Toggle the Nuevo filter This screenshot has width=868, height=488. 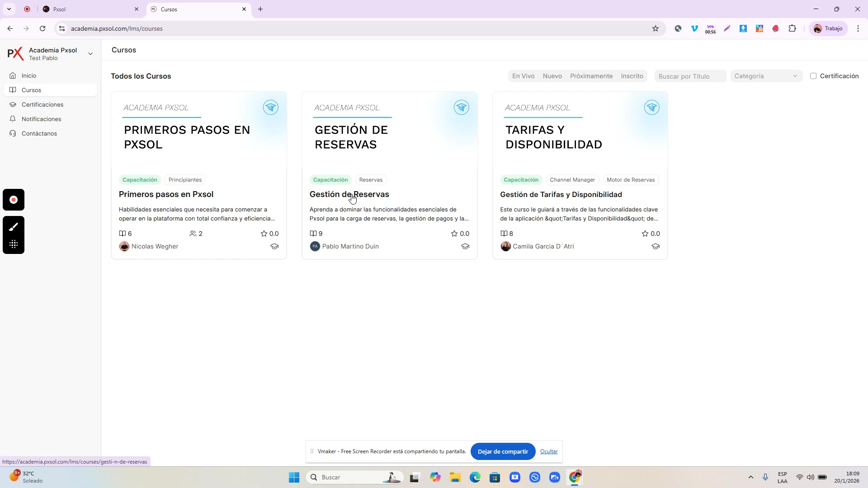(552, 76)
